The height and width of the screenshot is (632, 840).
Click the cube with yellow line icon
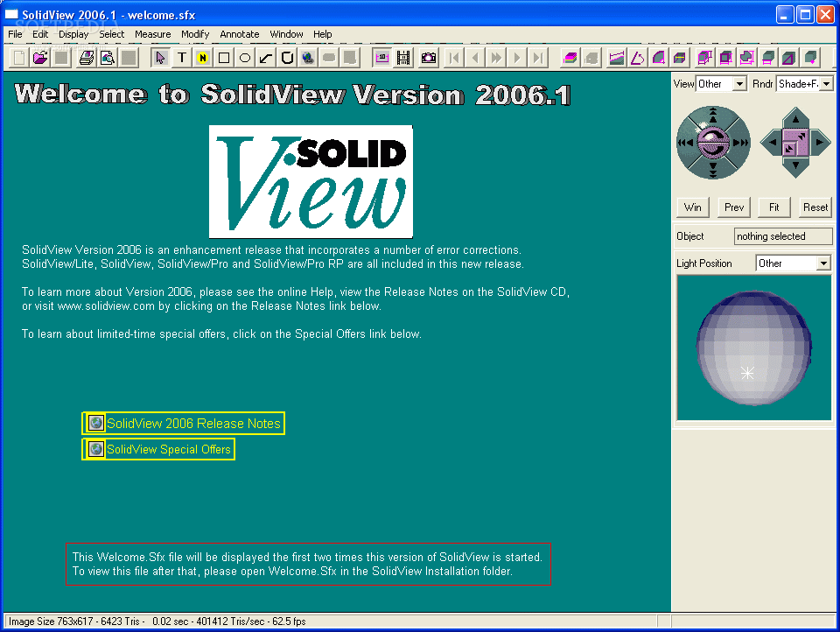pos(679,58)
